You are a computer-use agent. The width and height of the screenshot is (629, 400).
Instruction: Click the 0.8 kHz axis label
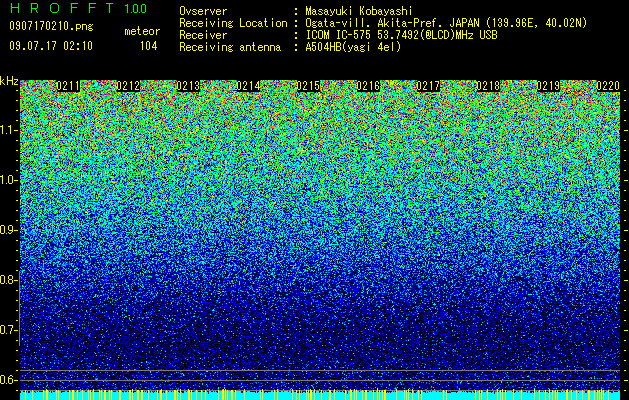click(9, 280)
